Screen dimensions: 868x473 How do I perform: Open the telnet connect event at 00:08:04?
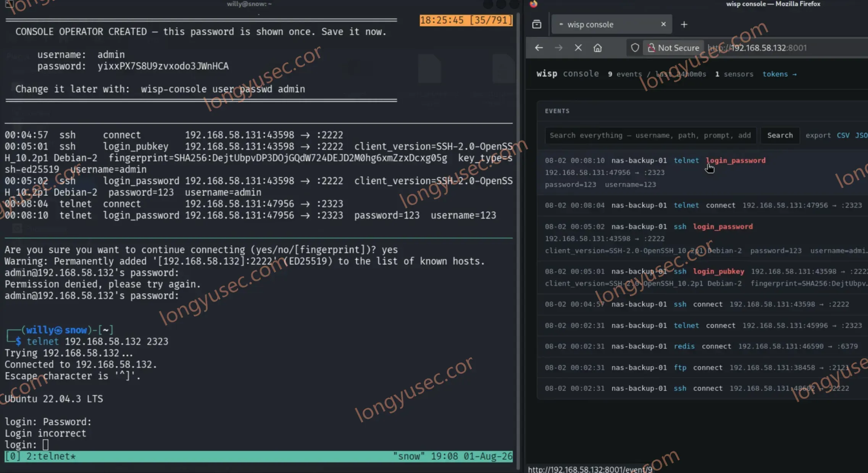point(702,205)
